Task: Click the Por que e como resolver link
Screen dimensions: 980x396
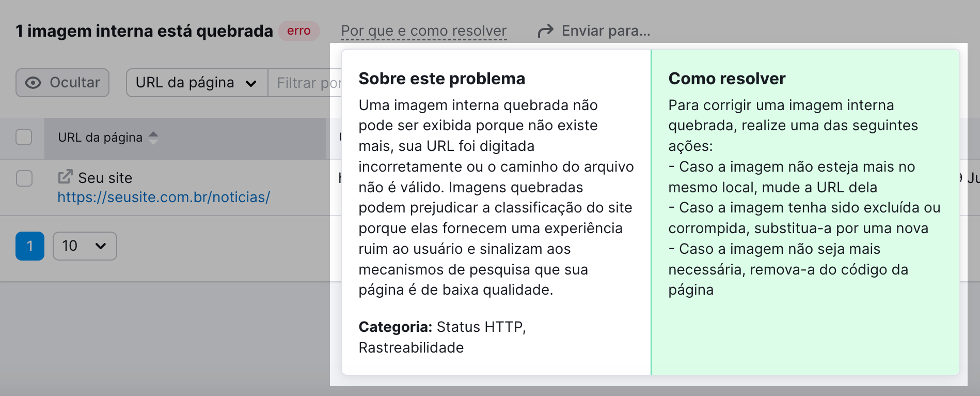Action: coord(423,31)
